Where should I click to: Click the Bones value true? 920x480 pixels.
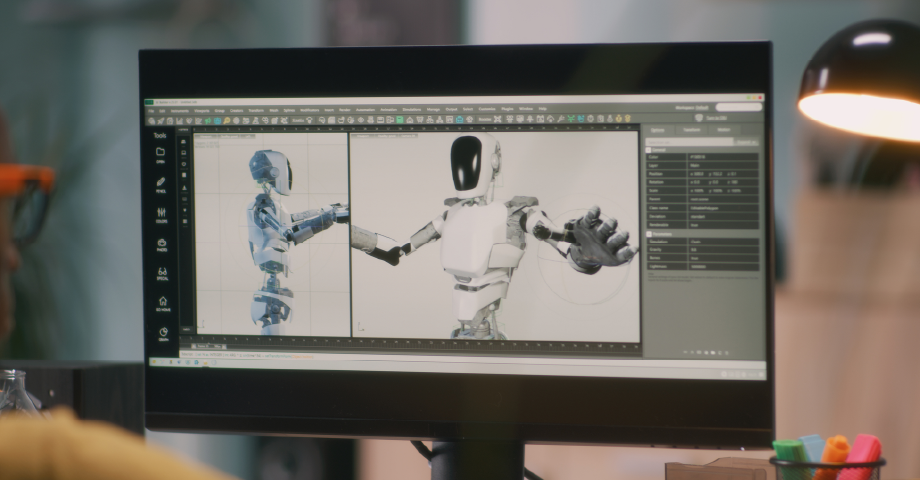[723, 258]
